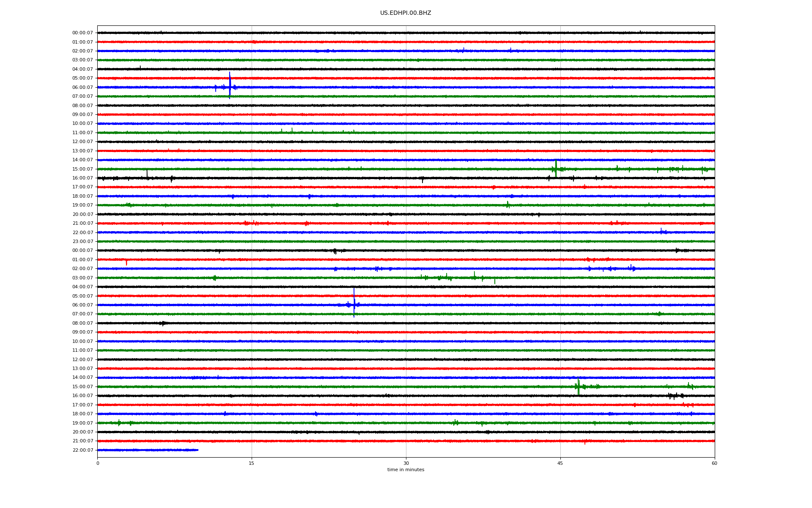This screenshot has width=812, height=508.
Task: Click the first 16:00:07 row label
Action: click(82, 178)
